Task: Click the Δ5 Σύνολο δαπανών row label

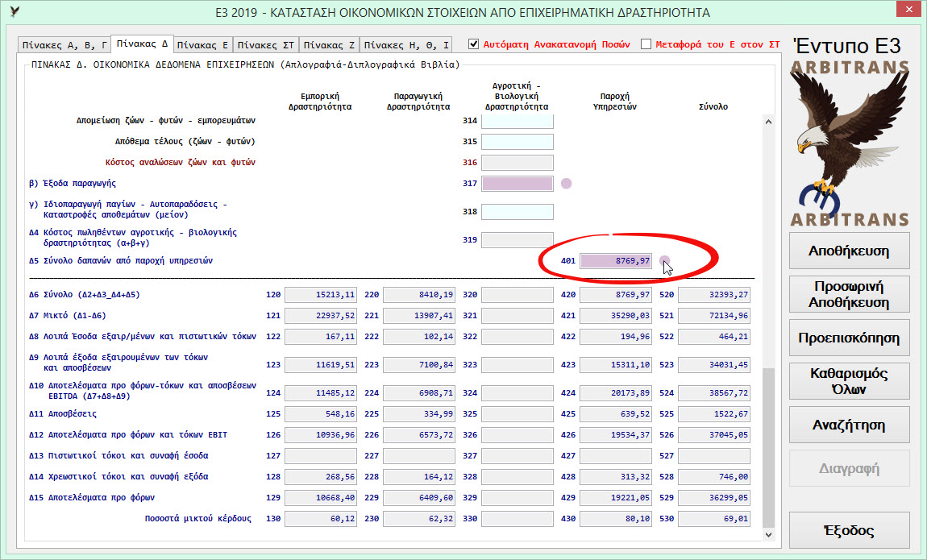Action: (x=121, y=260)
